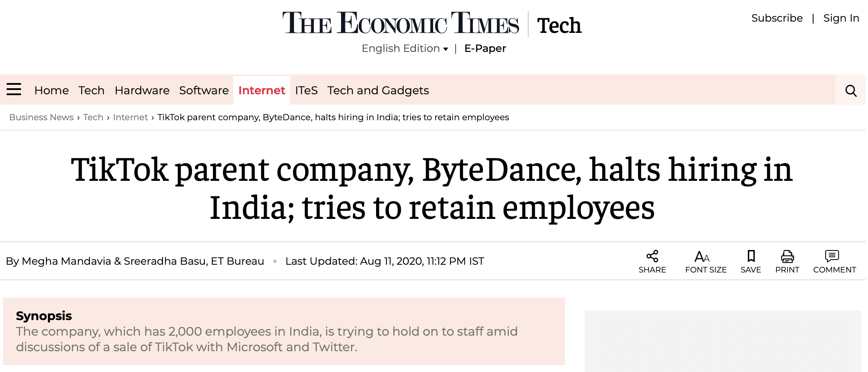Save article with the bookmark icon
This screenshot has height=372, width=868.
[x=751, y=257]
